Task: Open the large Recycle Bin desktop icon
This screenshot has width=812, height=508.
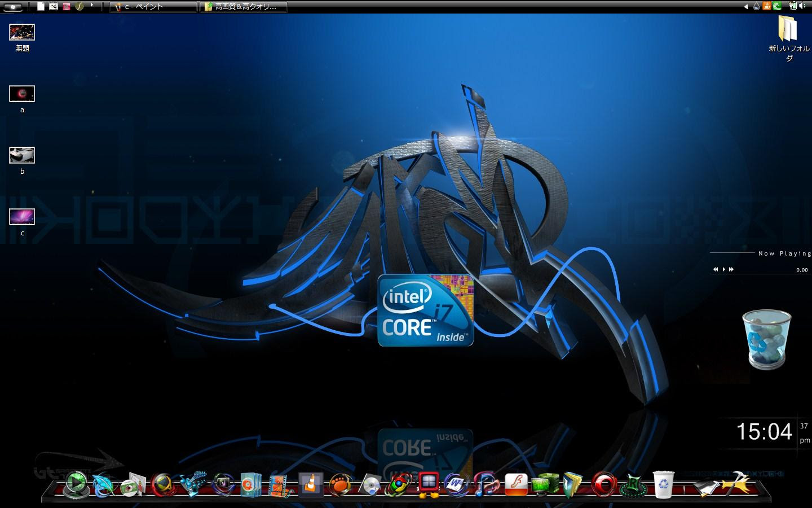Action: (x=767, y=339)
